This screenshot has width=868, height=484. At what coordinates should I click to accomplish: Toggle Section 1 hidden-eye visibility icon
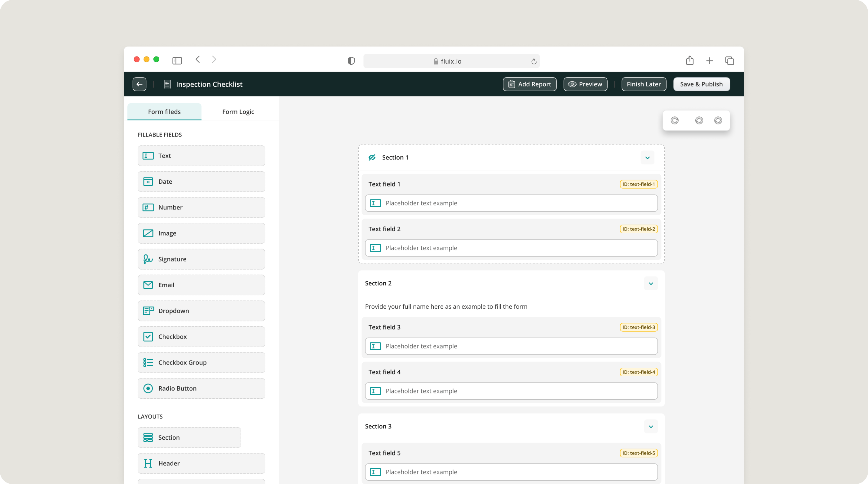372,158
